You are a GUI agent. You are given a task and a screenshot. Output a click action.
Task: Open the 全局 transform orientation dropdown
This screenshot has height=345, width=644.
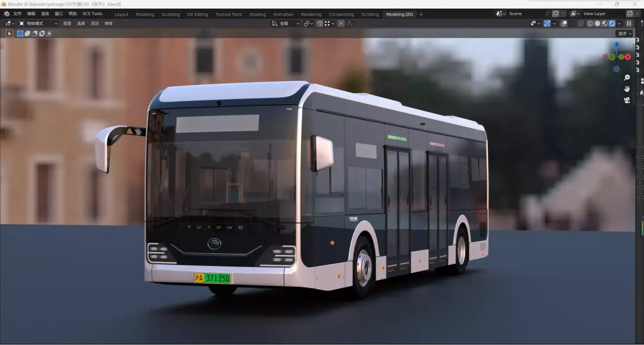286,24
